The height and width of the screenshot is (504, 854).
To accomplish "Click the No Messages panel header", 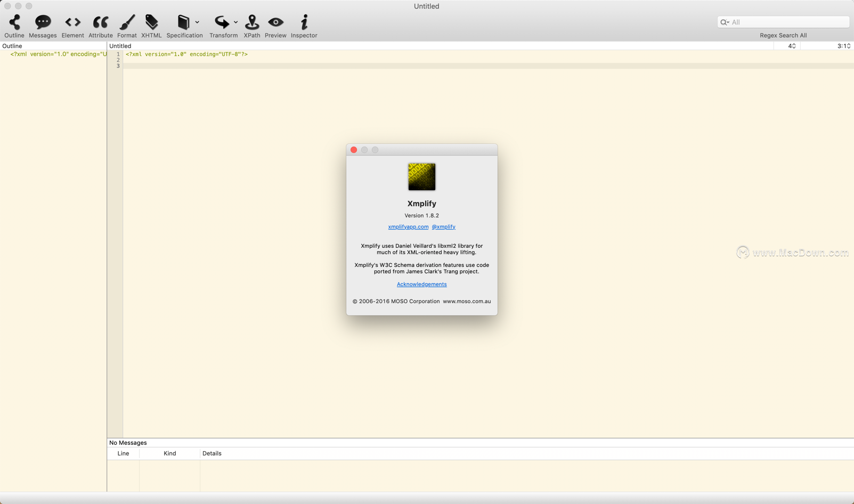I will click(128, 443).
